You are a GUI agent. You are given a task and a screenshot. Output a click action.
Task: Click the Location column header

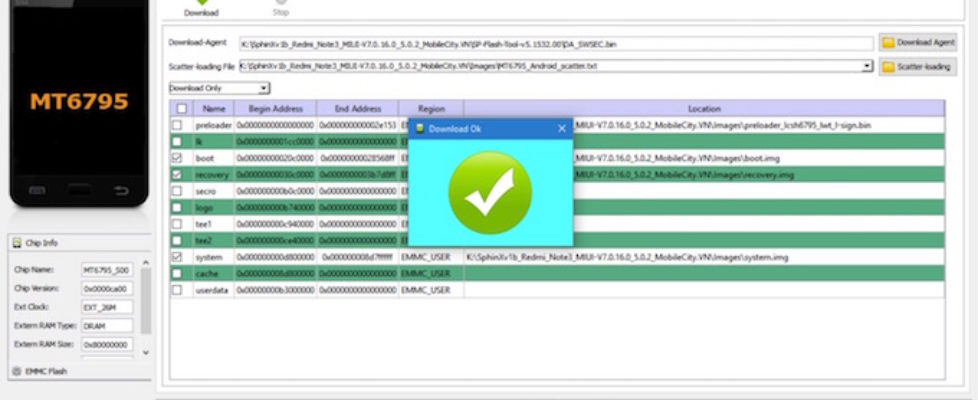click(x=704, y=108)
